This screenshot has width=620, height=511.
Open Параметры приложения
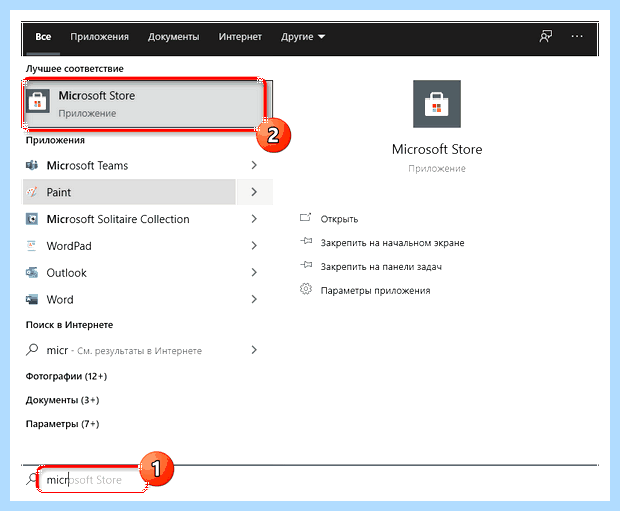pos(375,291)
